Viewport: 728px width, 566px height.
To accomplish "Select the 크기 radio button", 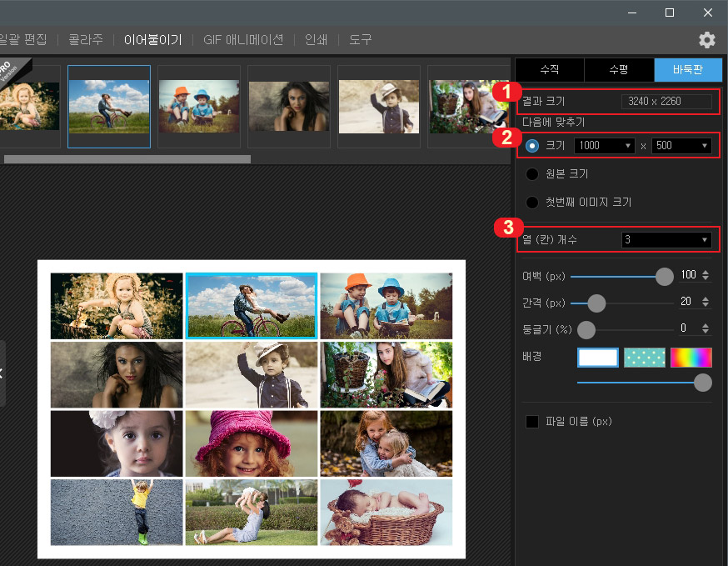I will (532, 146).
